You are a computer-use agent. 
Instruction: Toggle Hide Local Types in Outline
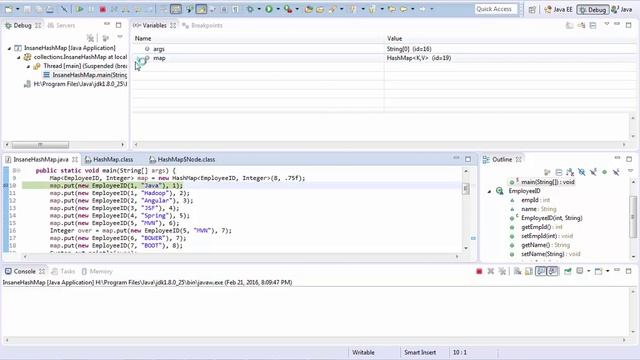click(616, 172)
